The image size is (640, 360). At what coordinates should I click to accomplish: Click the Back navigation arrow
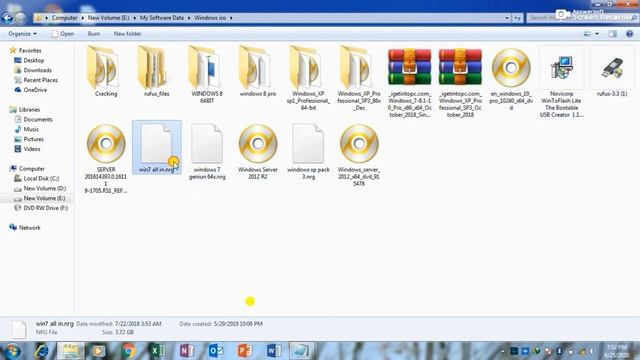7,18
